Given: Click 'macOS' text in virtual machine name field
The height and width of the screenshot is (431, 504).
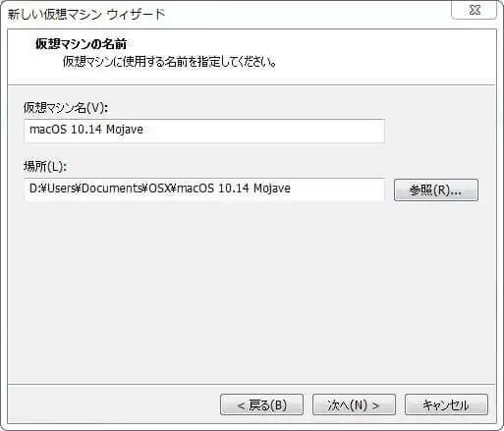Looking at the screenshot, I should (x=48, y=130).
